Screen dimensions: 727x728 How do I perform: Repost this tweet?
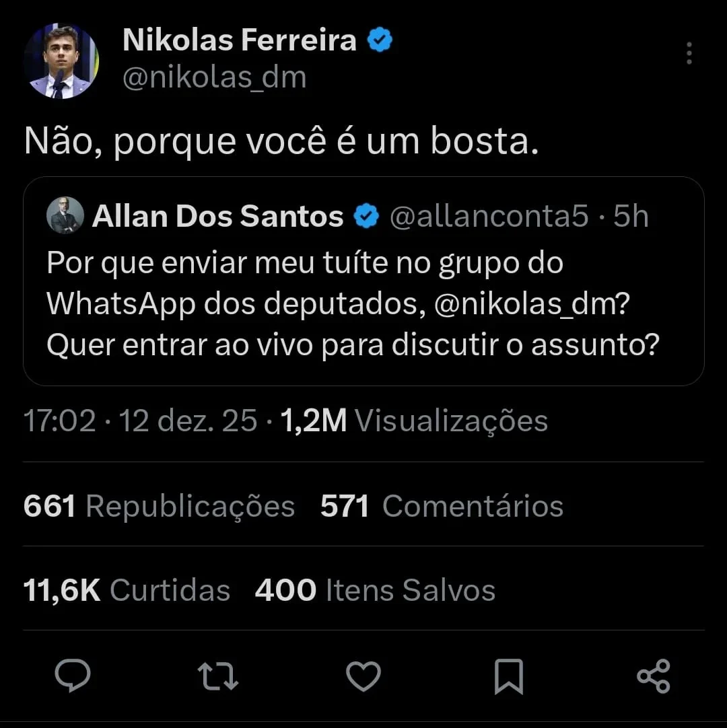click(x=218, y=678)
